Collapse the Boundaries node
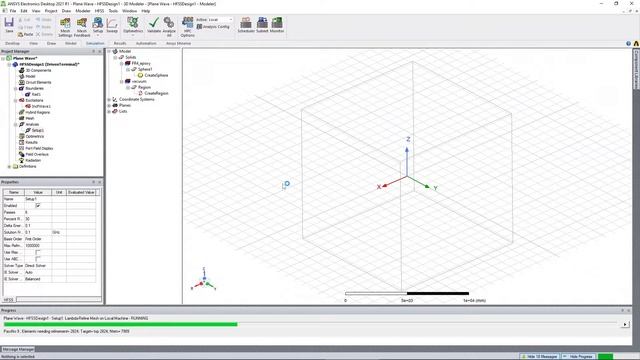This screenshot has width=640, height=360. 16,88
